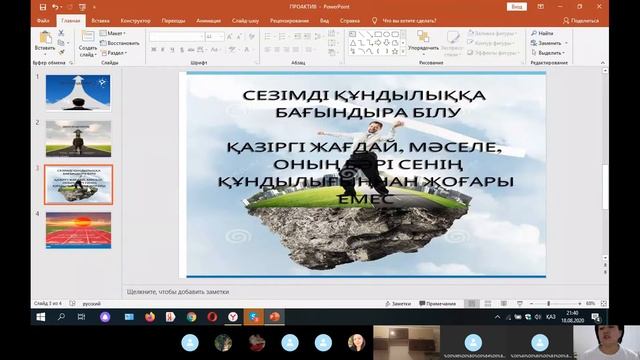Click the Найти find button
This screenshot has height=360, width=640.
click(x=542, y=33)
